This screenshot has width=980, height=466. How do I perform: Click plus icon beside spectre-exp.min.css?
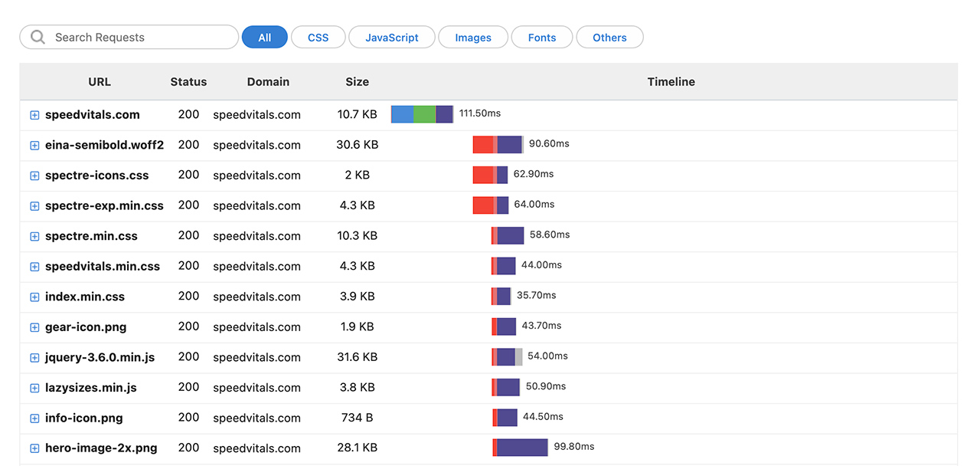[34, 206]
